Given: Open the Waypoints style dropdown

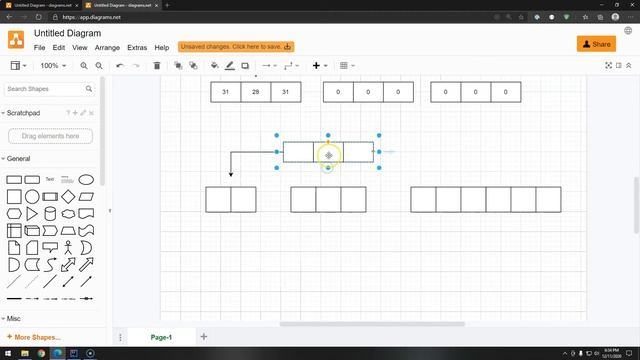Looking at the screenshot, I should click(x=291, y=66).
